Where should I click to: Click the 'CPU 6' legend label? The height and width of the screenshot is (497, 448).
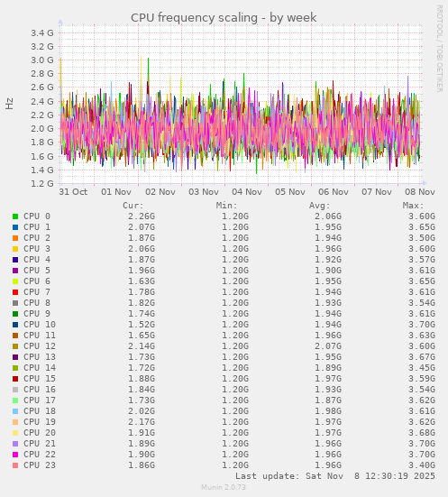point(37,281)
